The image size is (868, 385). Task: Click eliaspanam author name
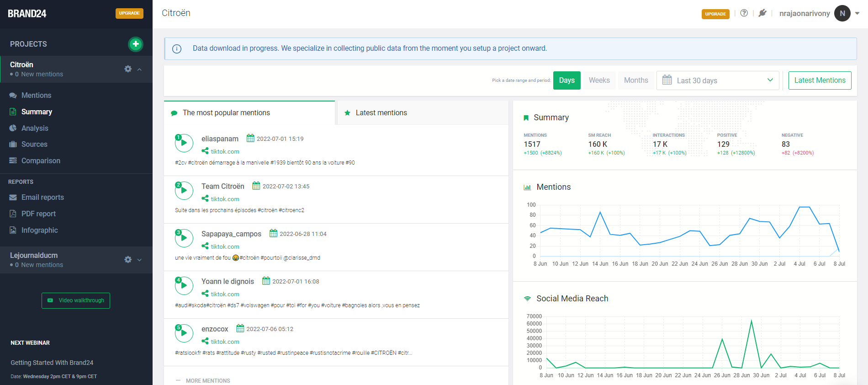point(220,139)
